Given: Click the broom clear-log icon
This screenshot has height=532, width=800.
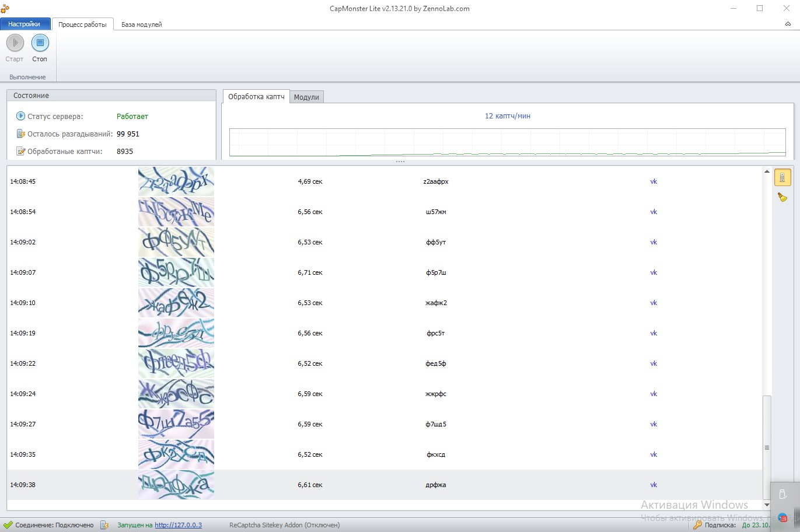Looking at the screenshot, I should 782,198.
